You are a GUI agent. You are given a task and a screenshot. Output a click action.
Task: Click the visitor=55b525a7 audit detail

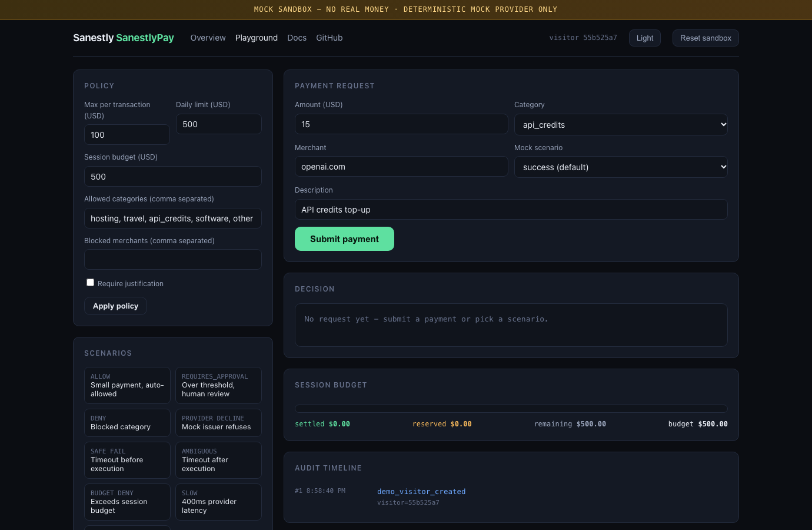click(408, 502)
